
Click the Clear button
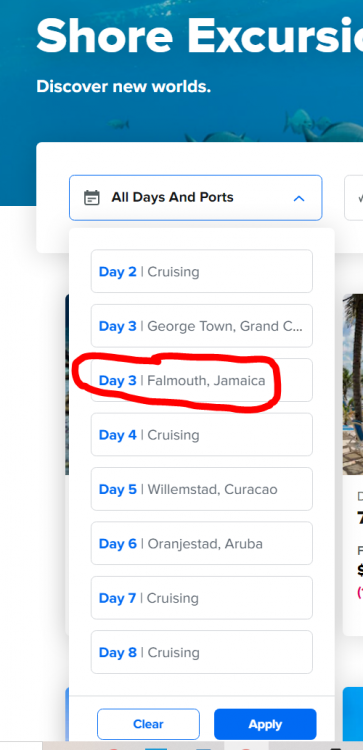[148, 724]
